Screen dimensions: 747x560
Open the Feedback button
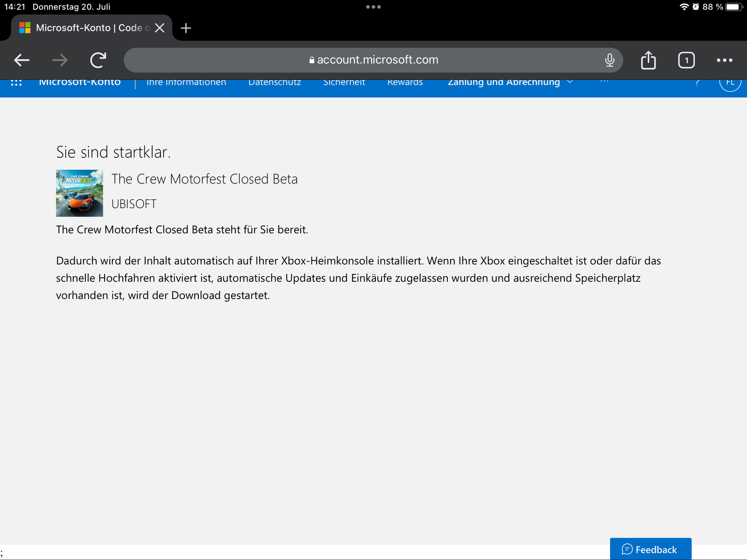click(x=650, y=549)
